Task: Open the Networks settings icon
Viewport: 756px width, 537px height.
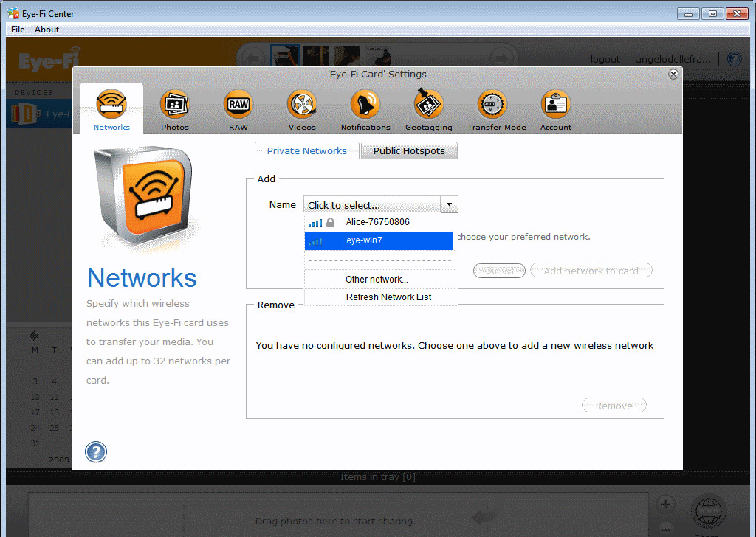Action: 111,104
